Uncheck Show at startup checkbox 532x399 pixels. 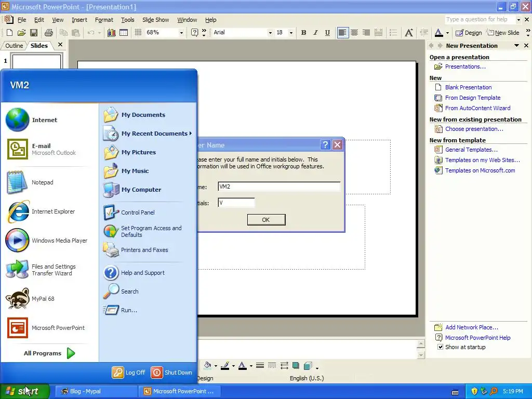point(440,347)
